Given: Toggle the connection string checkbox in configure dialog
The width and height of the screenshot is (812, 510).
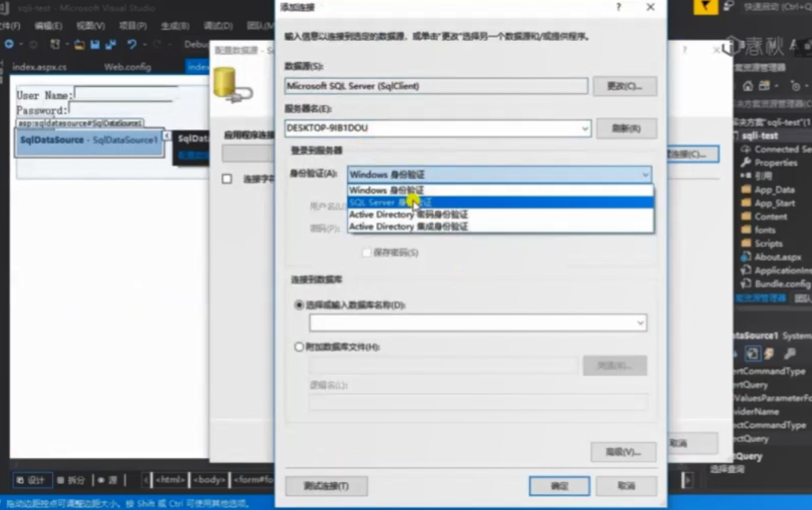Looking at the screenshot, I should 227,179.
